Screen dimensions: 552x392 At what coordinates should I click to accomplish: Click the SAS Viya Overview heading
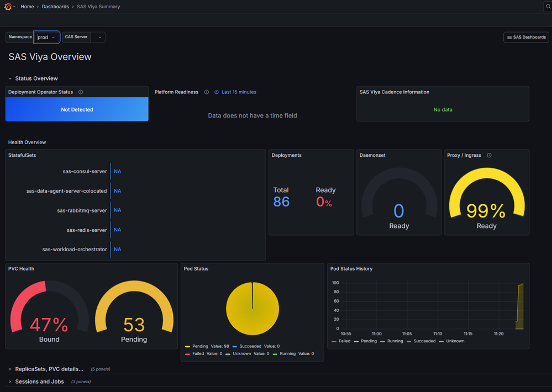[50, 57]
